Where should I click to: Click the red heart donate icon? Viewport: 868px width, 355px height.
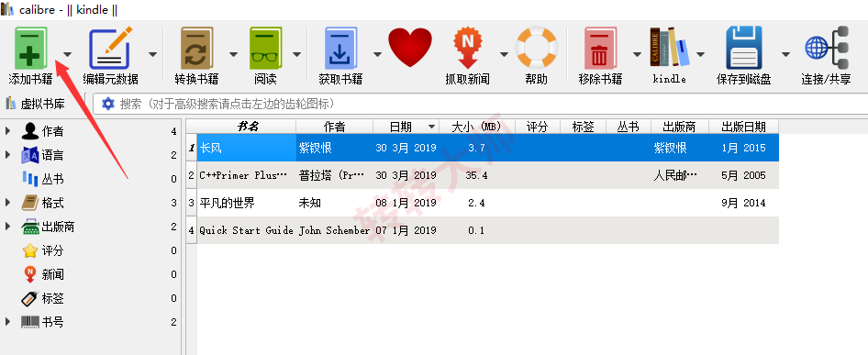coord(410,48)
